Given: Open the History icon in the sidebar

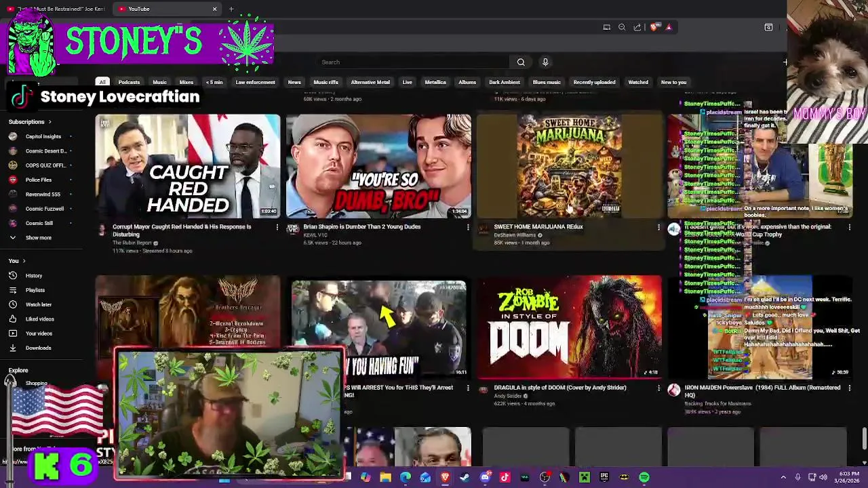Looking at the screenshot, I should (13, 276).
